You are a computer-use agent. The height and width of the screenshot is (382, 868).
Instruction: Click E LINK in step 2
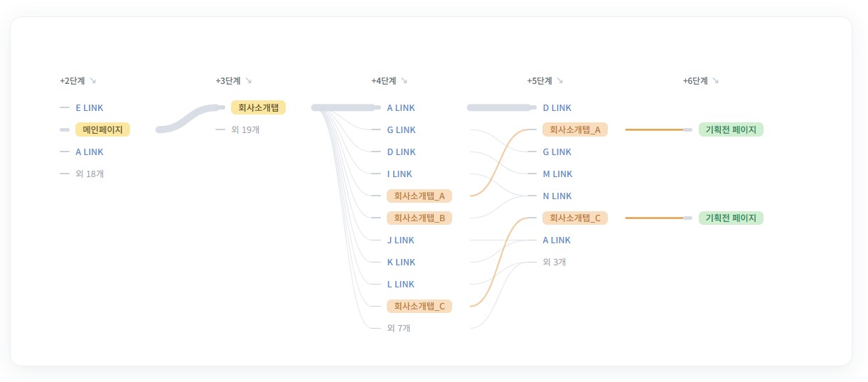(90, 107)
